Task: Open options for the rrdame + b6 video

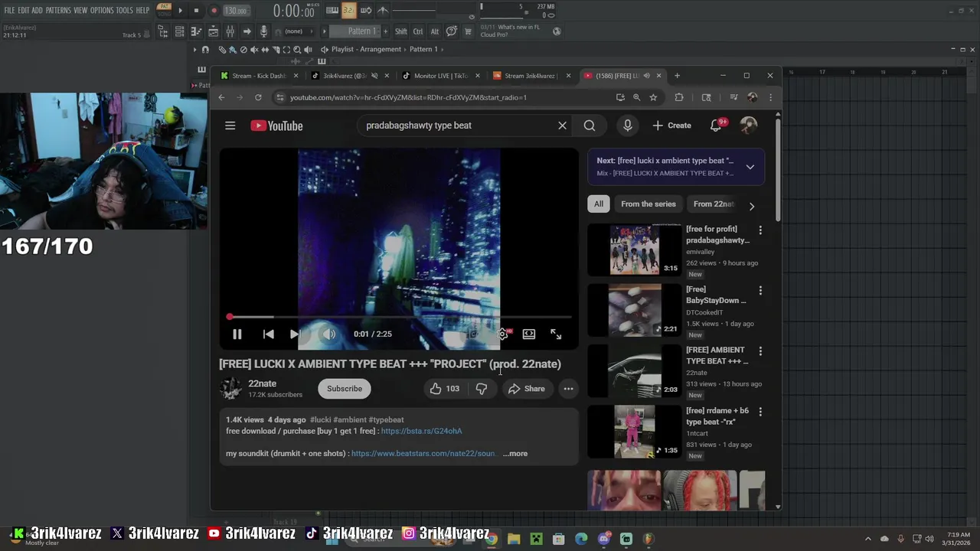Action: [x=760, y=412]
